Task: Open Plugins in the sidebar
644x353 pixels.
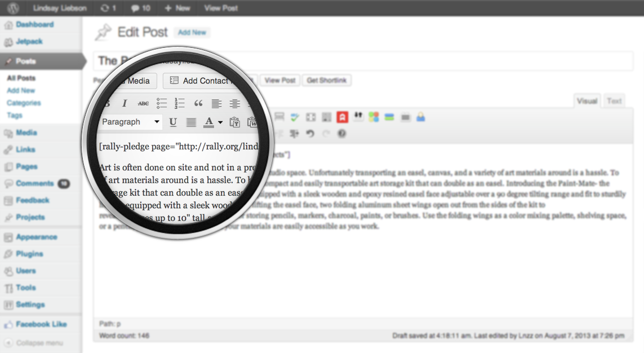Action: coord(29,254)
